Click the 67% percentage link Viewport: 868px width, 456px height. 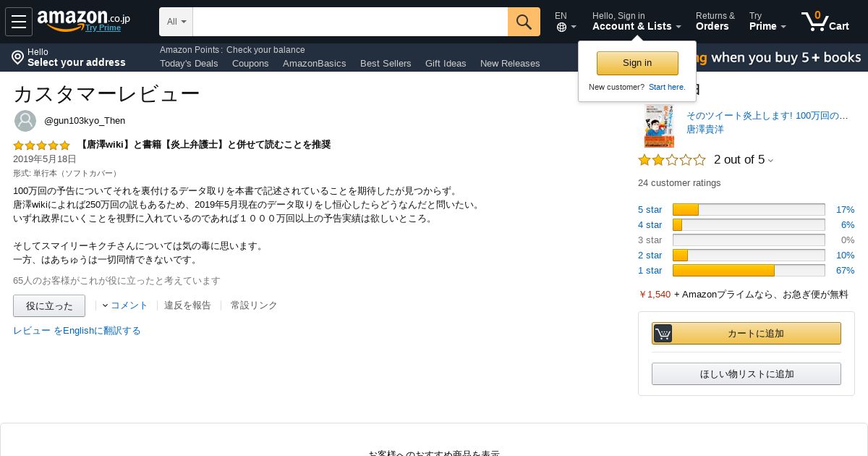click(x=845, y=270)
